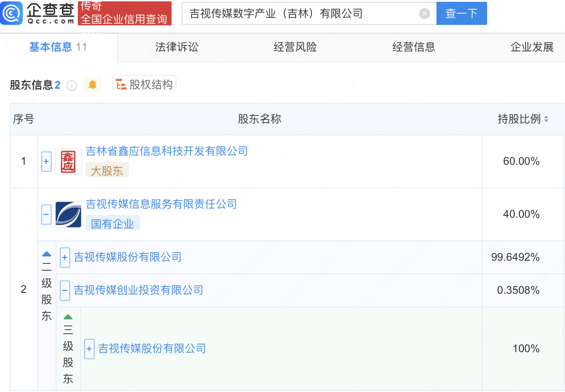Open 吉林省鑫应信息科技开发有限公司 link
Viewport: 565px width, 392px height.
(x=167, y=151)
